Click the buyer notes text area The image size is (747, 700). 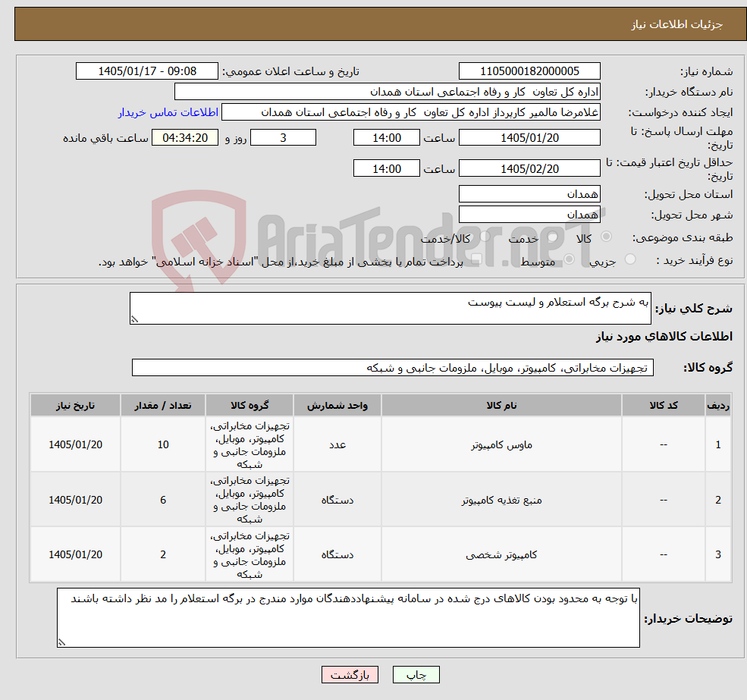click(348, 617)
